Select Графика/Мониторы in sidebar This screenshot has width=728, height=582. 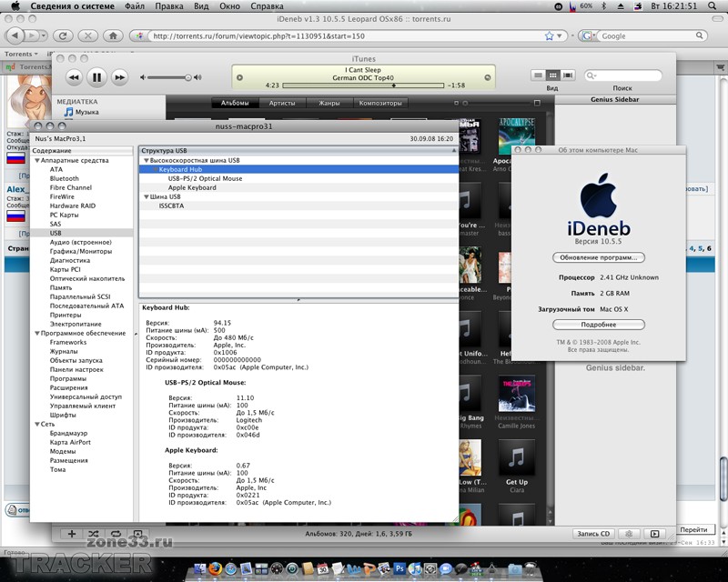[x=81, y=251]
